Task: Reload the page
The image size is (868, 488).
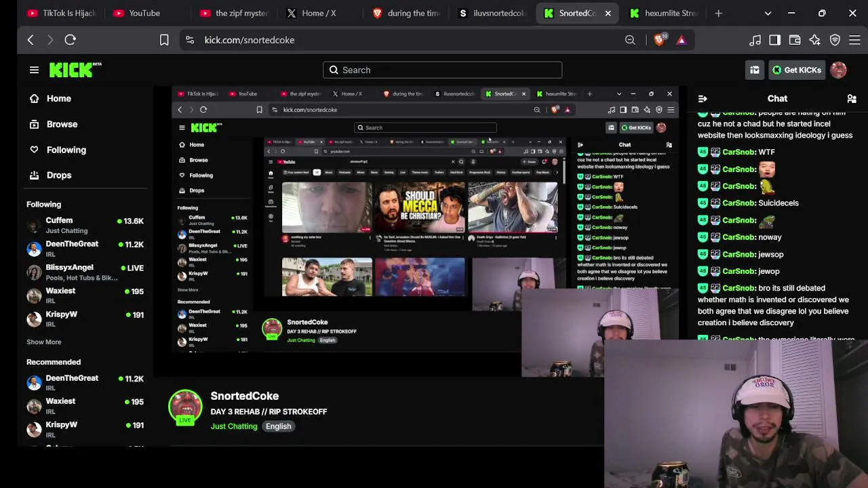Action: [x=70, y=40]
